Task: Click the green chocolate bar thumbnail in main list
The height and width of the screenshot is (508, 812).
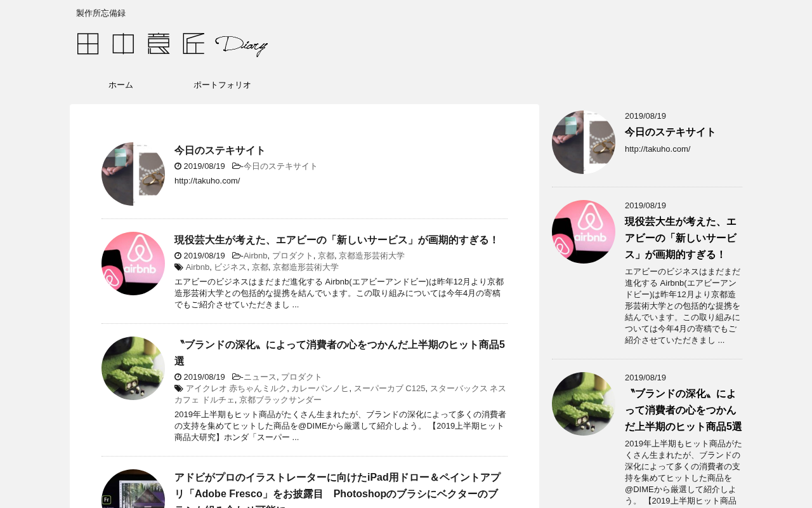Action: (x=133, y=368)
